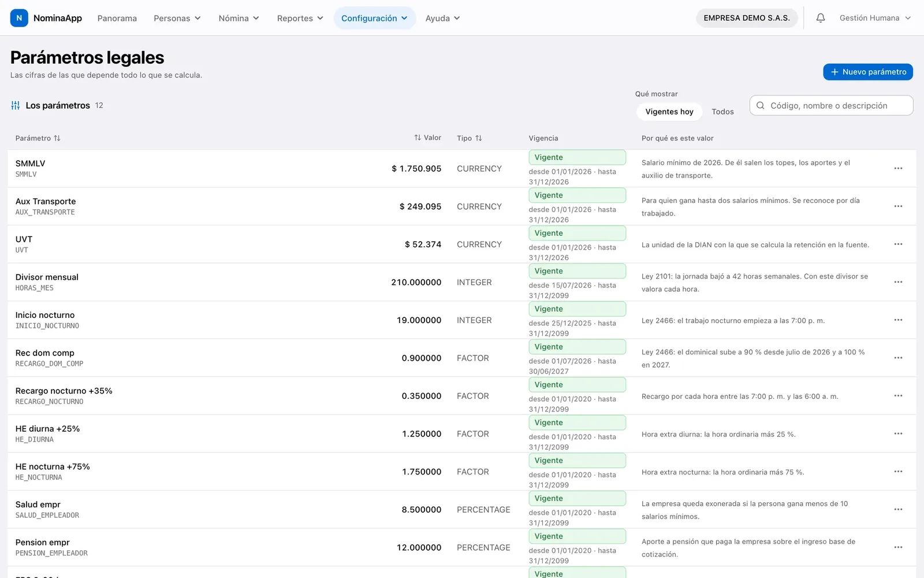Open the Gestión Humana user menu
The height and width of the screenshot is (578, 924).
coord(875,18)
